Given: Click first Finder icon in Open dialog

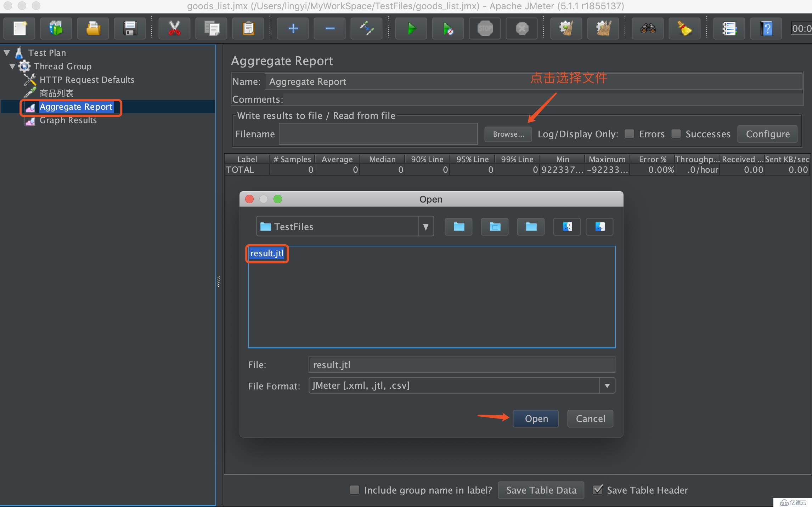Looking at the screenshot, I should pyautogui.click(x=567, y=227).
